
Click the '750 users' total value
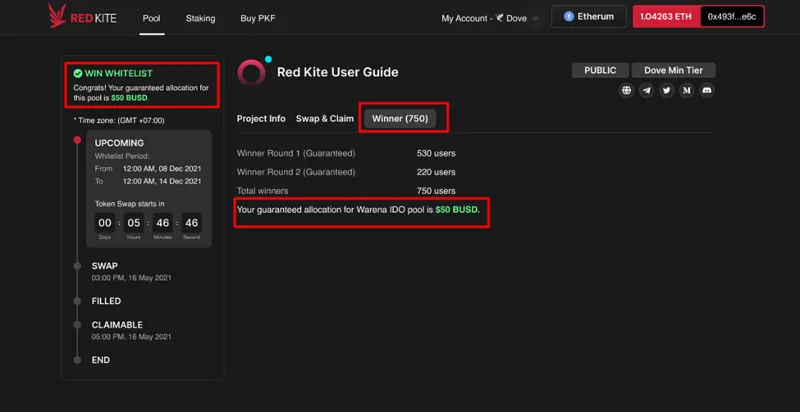(436, 191)
